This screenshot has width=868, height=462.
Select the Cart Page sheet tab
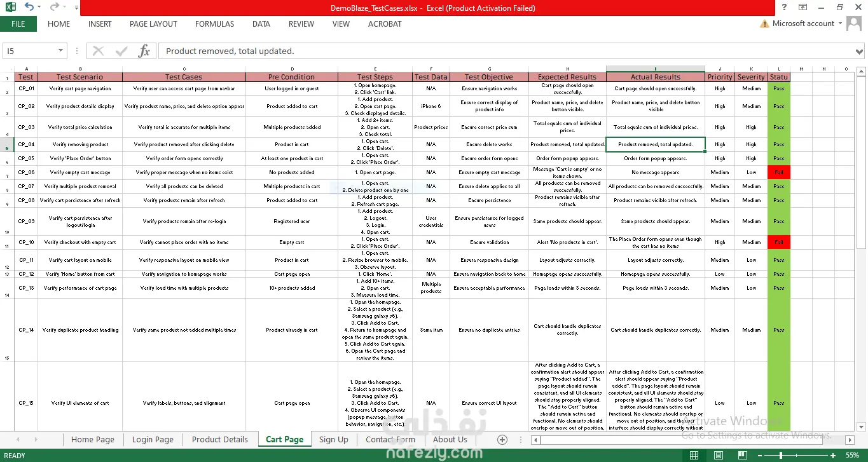[x=284, y=439]
